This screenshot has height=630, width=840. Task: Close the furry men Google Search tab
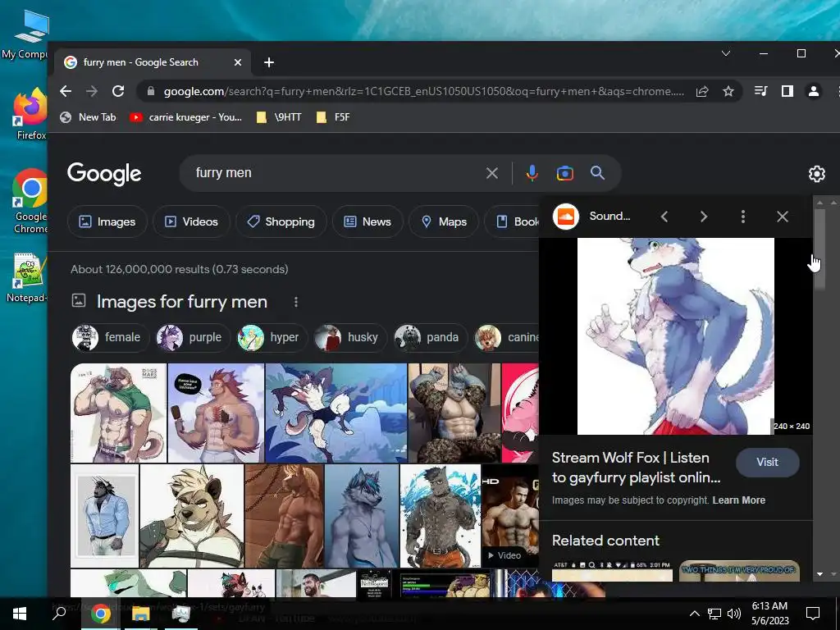[x=238, y=62]
